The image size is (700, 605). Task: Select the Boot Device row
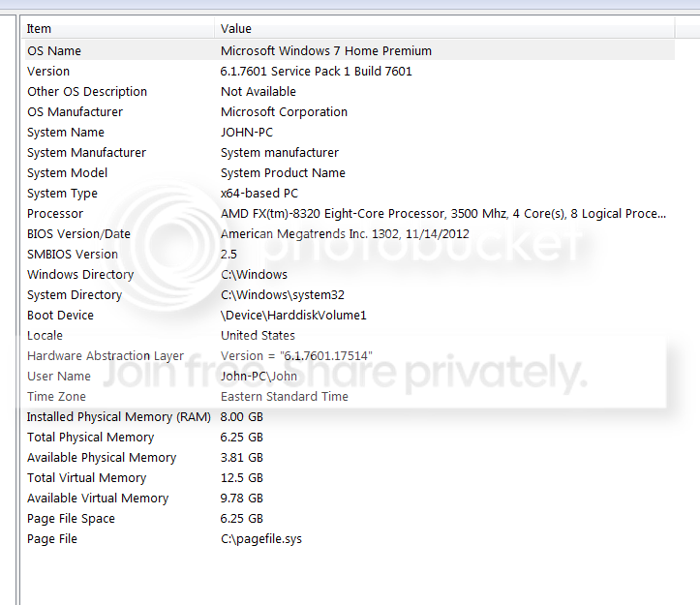[60, 315]
